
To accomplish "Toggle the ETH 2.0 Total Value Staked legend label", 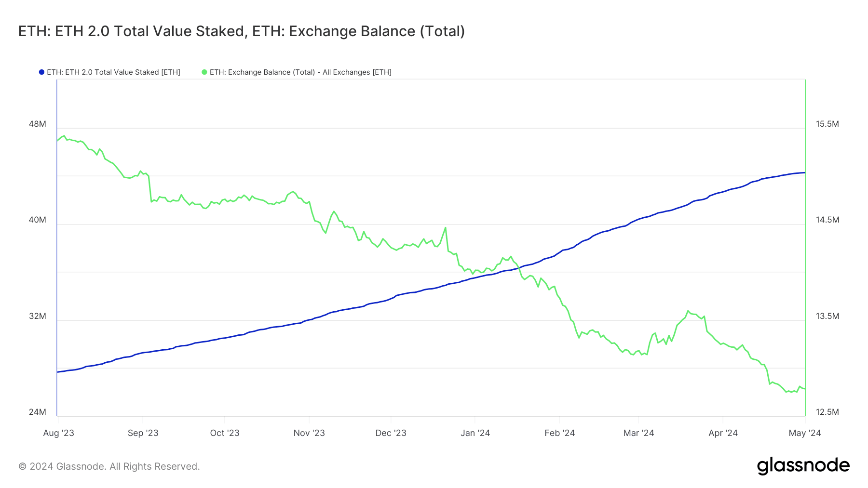I will 113,72.
